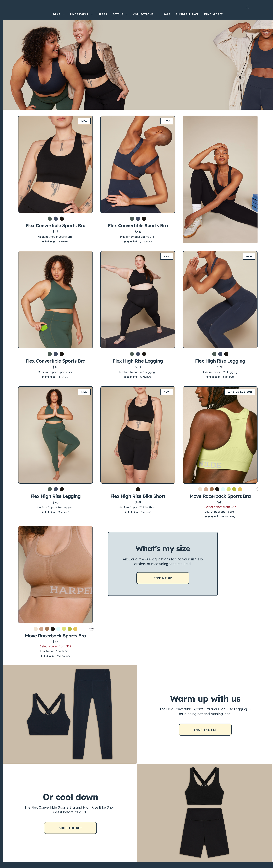This screenshot has height=868, width=273.
Task: Open BUNDLE & SAVE in navigation
Action: [x=187, y=15]
